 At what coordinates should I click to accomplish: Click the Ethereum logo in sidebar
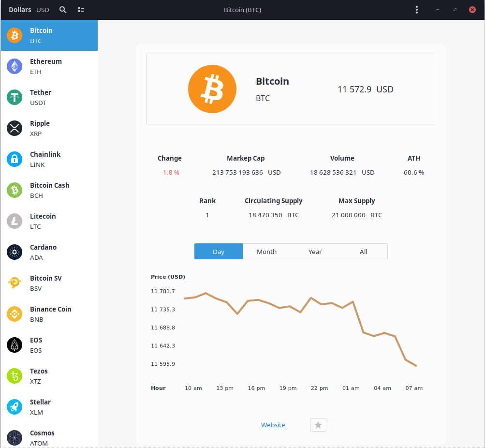point(15,66)
